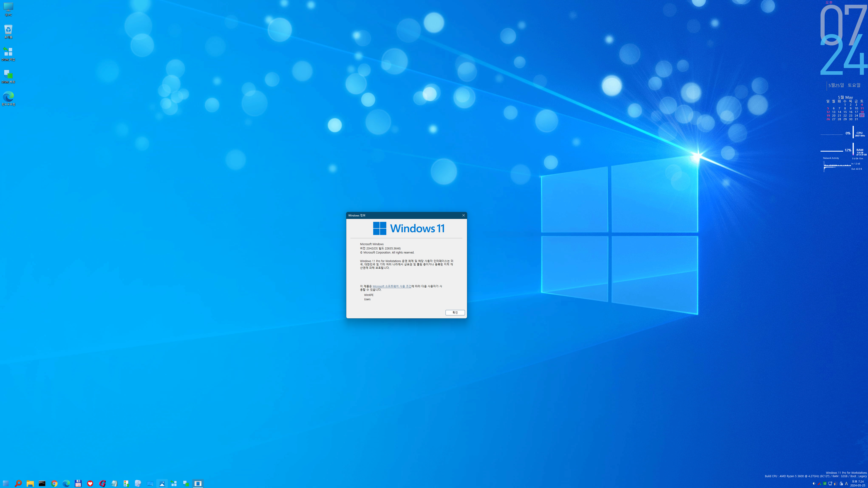Open the red heart taskbar app
The height and width of the screenshot is (488, 868).
coord(90,483)
